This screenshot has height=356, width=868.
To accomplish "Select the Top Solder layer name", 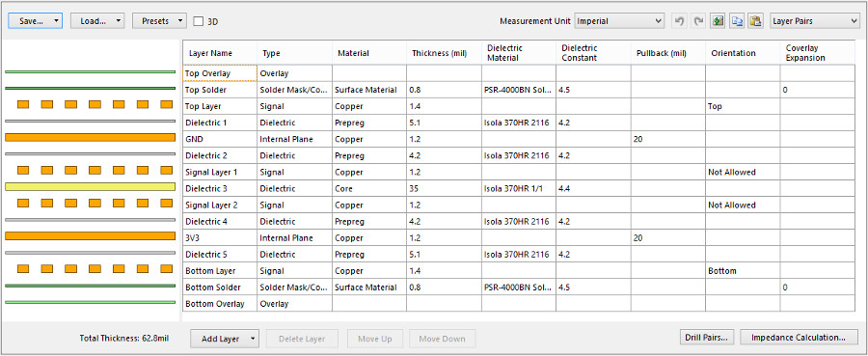I will [220, 90].
